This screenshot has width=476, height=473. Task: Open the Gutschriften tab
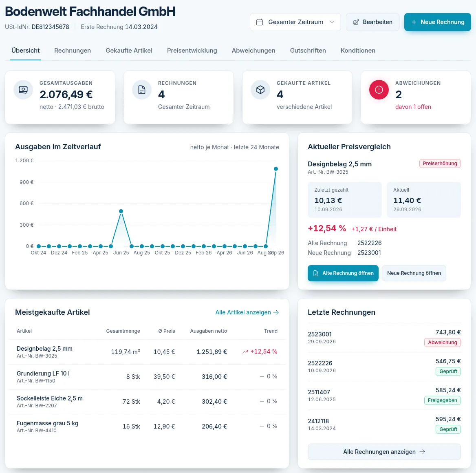pos(308,51)
